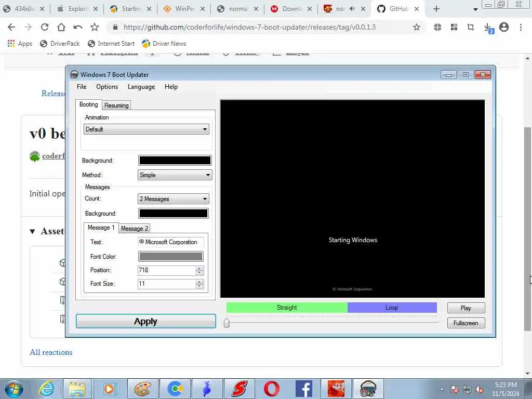Open a new browser tab
Screen dimensions: 532x399
coord(436,9)
